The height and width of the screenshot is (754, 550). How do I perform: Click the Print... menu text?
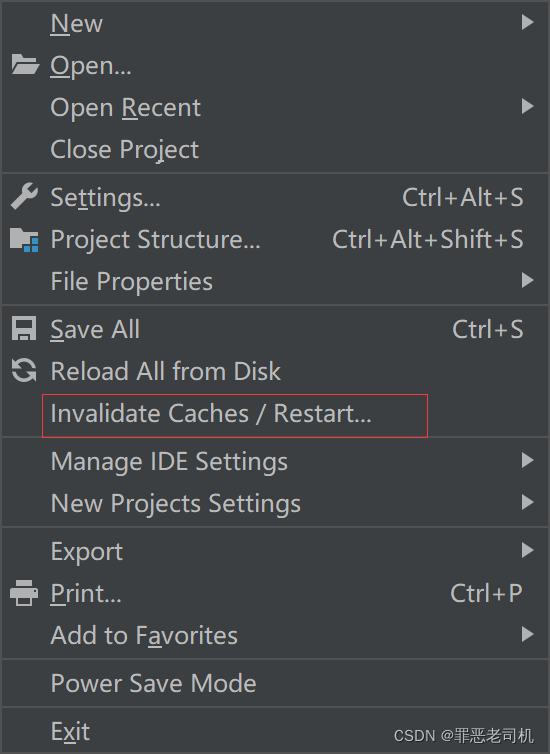pos(86,593)
